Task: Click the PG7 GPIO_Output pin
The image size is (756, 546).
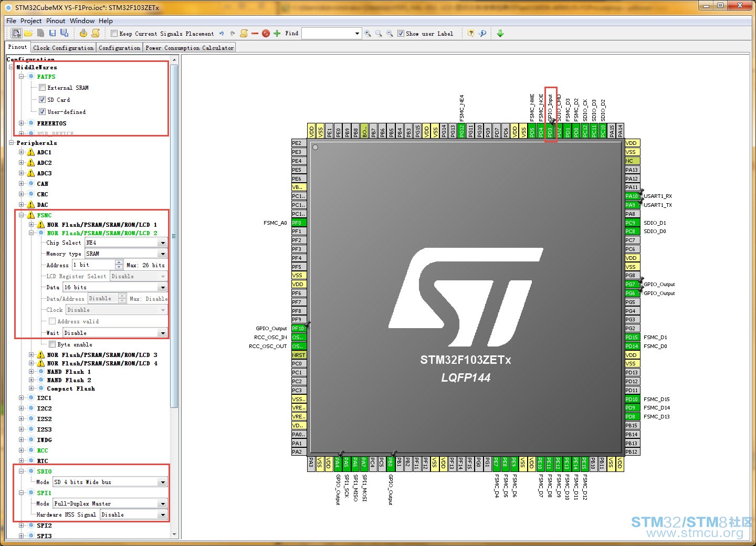Action: [632, 284]
